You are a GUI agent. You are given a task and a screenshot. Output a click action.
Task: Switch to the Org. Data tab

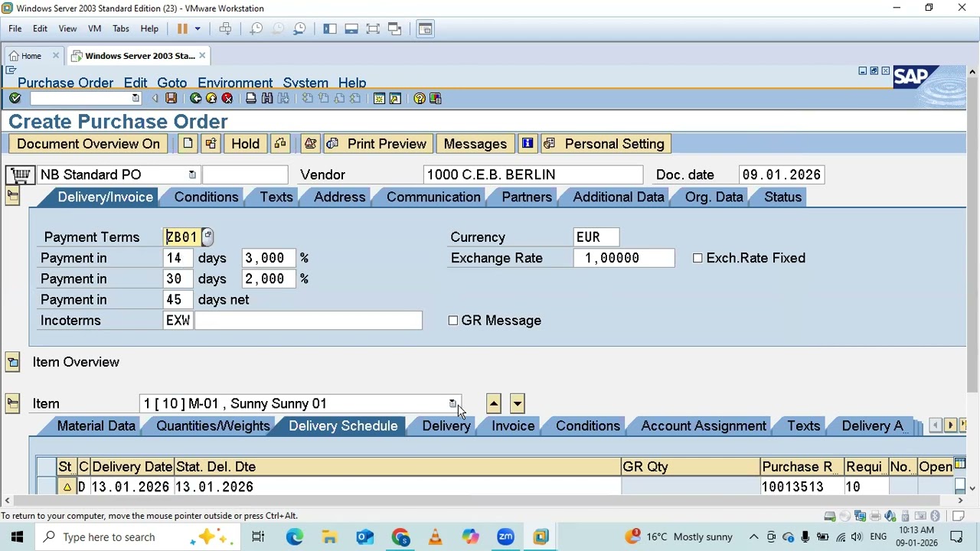[714, 197]
